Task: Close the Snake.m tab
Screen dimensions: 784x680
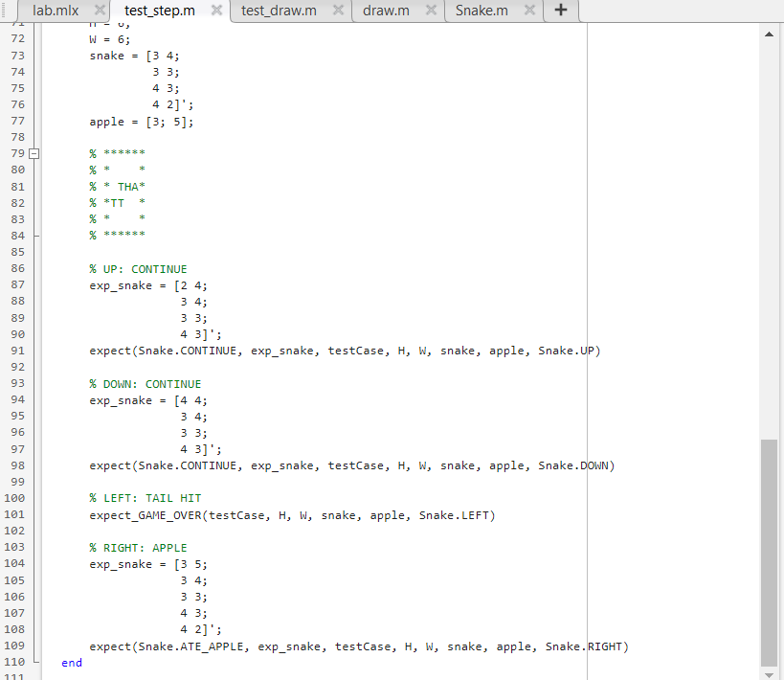Action: point(529,11)
